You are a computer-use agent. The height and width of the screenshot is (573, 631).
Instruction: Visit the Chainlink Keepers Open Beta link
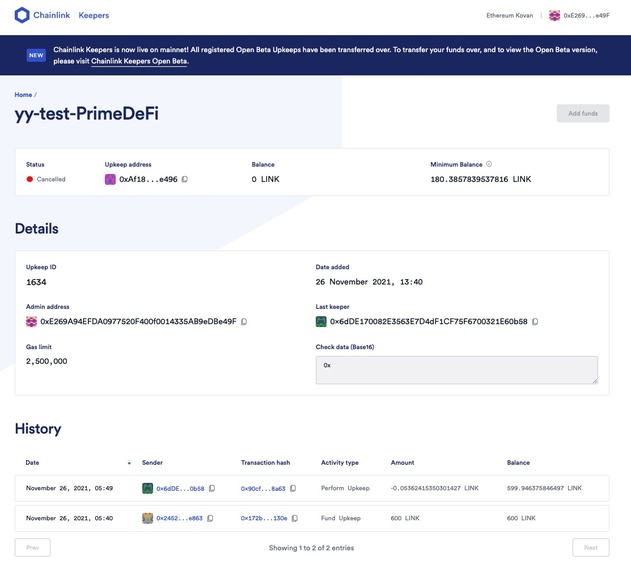(x=139, y=61)
